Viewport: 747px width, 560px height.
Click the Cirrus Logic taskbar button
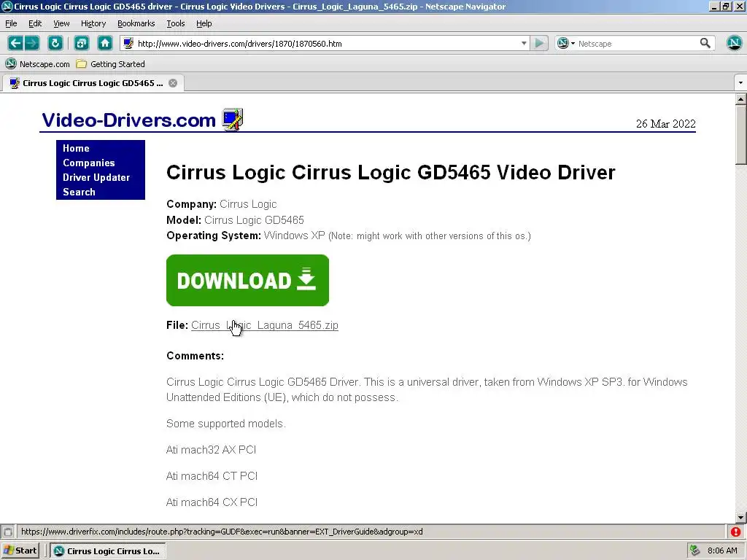point(108,551)
